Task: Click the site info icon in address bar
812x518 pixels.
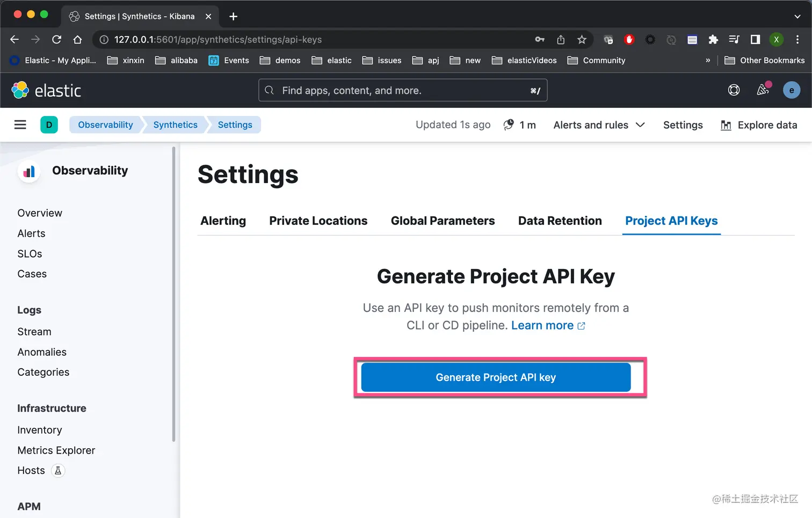Action: [104, 39]
